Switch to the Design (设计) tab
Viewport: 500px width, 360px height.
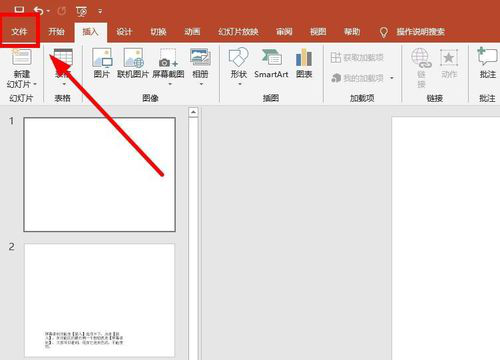pyautogui.click(x=124, y=32)
